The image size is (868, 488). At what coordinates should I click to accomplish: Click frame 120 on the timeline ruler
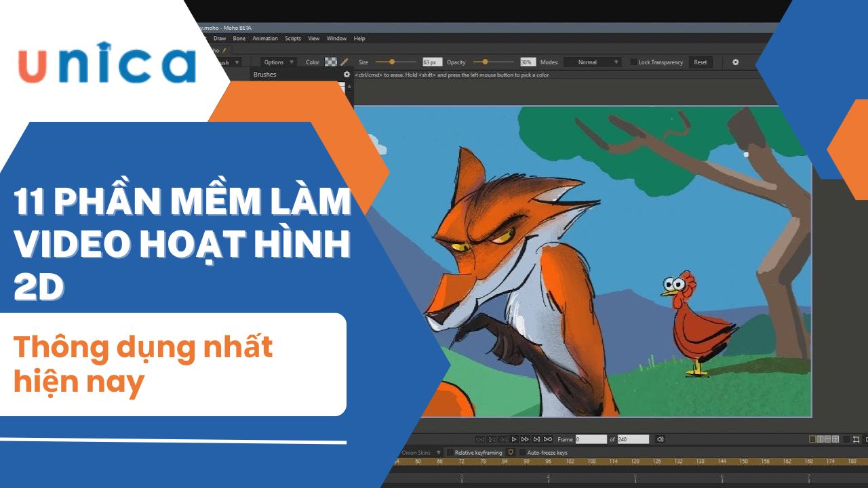(x=635, y=461)
